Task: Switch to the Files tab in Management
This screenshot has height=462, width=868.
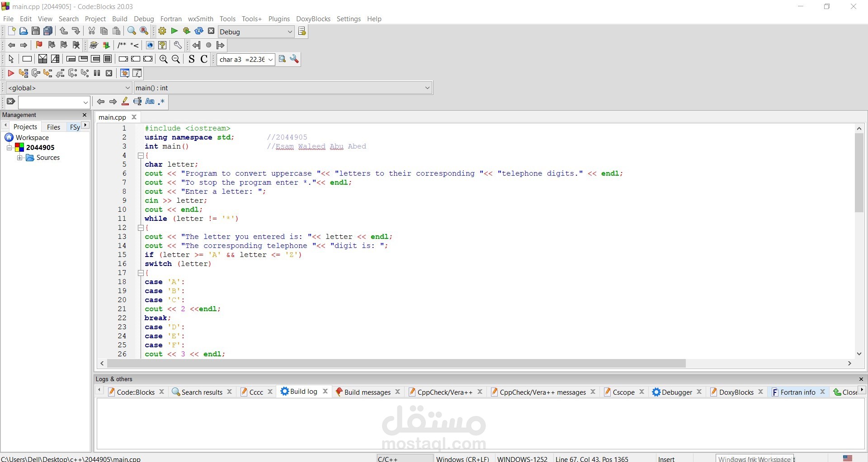Action: [54, 127]
